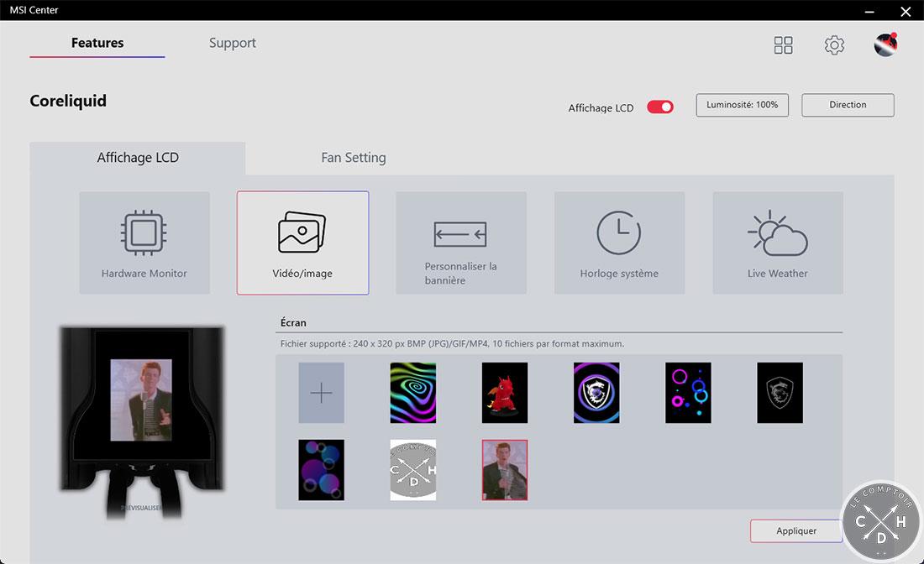Open the Support tab
Screen dimensions: 924x564
coord(233,43)
